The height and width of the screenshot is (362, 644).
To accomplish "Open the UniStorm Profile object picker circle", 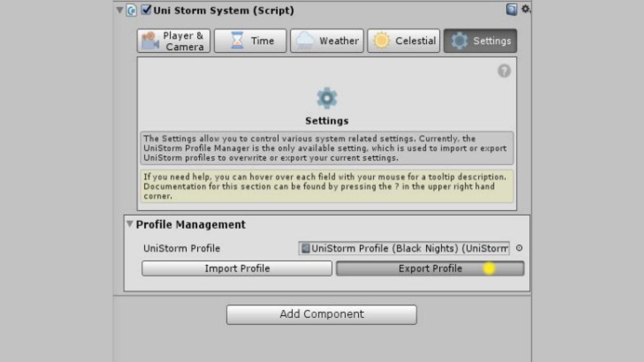I will click(x=519, y=248).
